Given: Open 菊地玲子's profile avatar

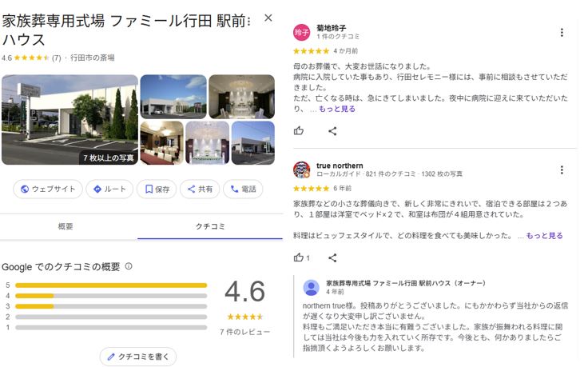Looking at the screenshot, I should (x=301, y=32).
